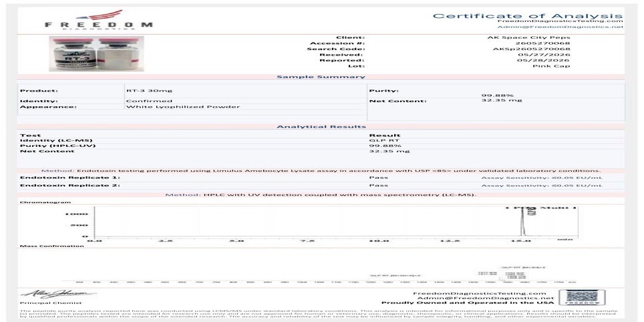Select the Chromatogram label

pyautogui.click(x=45, y=202)
